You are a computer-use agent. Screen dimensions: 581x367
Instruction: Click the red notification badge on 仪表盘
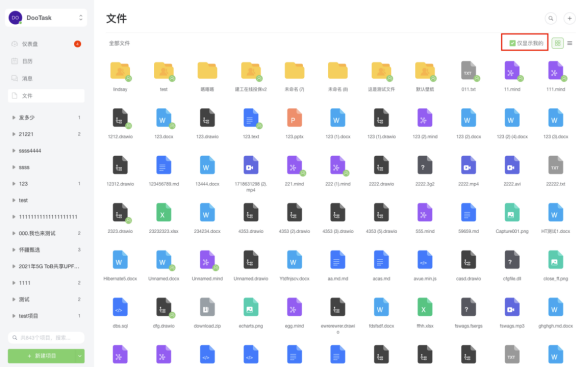click(77, 44)
